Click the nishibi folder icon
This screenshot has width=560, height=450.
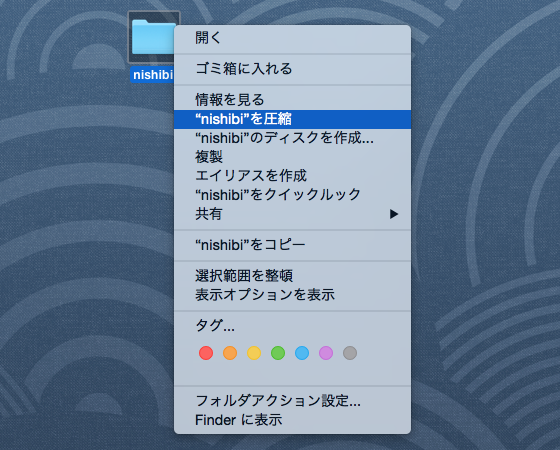153,37
